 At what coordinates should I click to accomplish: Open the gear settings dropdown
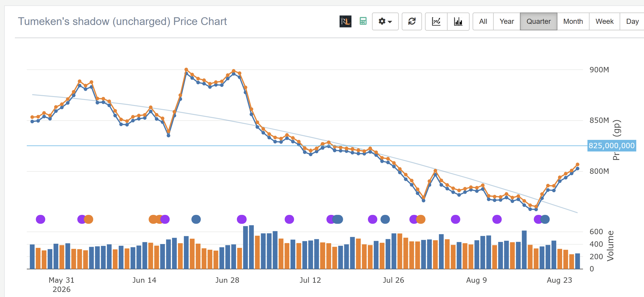point(385,21)
